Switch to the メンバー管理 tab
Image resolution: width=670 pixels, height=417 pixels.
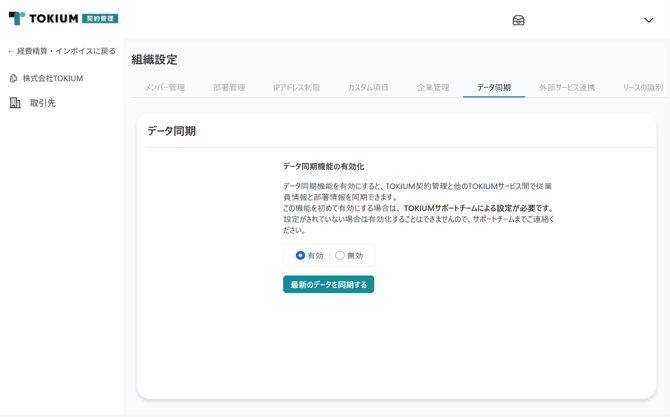pyautogui.click(x=165, y=88)
